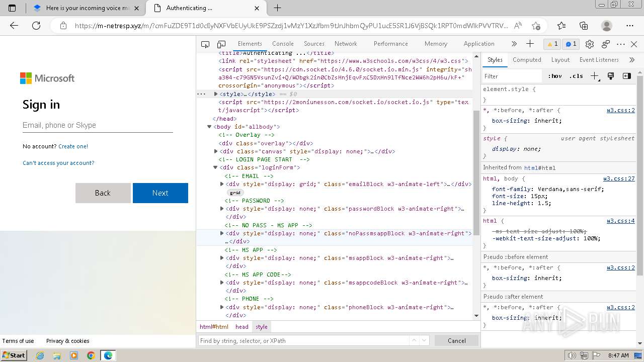This screenshot has height=362, width=644.
Task: Switch to the Elements tab
Action: [x=250, y=44]
